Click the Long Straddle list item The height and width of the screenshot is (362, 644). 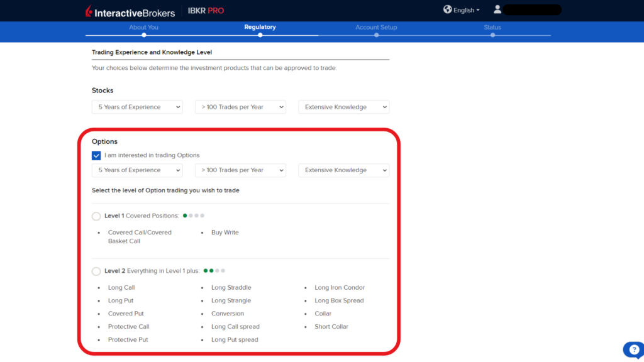(x=231, y=288)
